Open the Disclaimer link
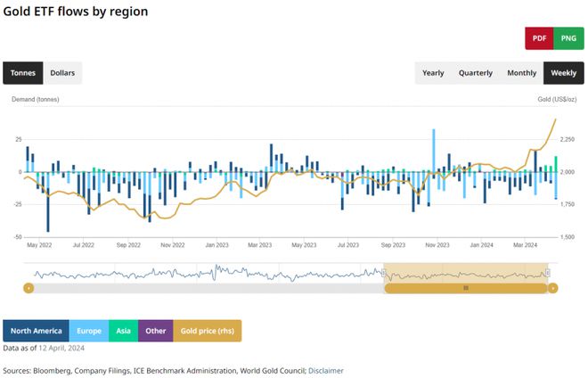The image size is (588, 378). (325, 370)
